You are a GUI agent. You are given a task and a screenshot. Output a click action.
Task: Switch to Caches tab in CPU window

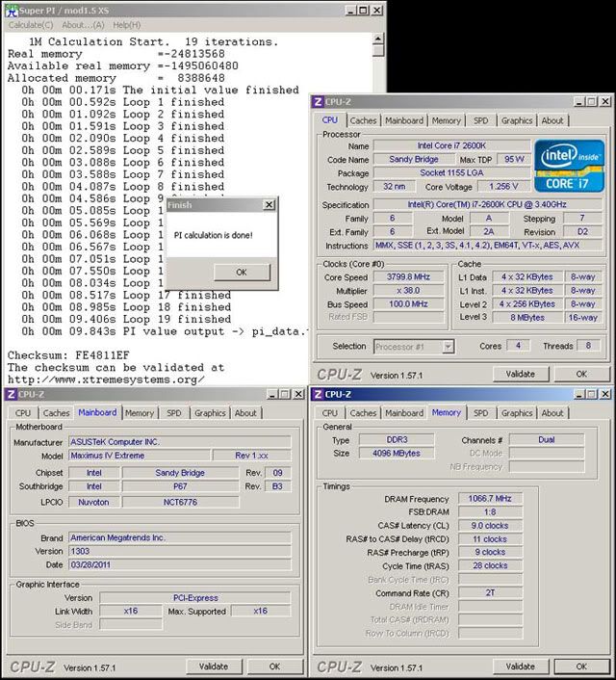363,120
